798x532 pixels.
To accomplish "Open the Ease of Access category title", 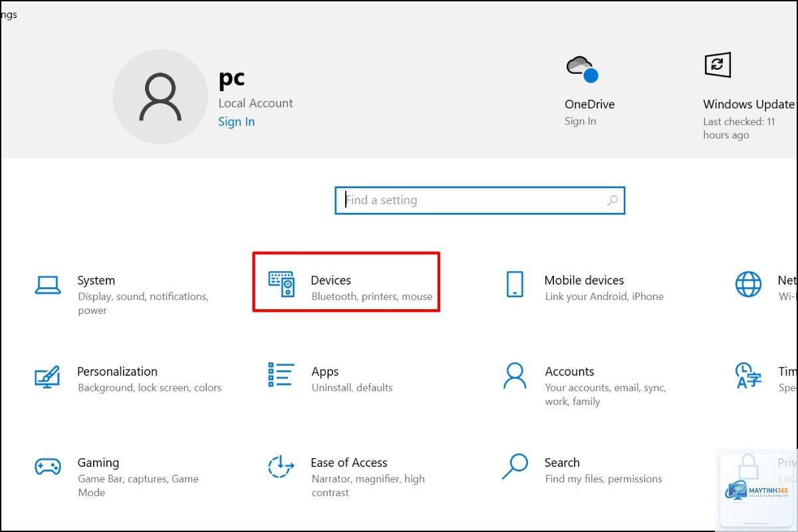I will [348, 463].
